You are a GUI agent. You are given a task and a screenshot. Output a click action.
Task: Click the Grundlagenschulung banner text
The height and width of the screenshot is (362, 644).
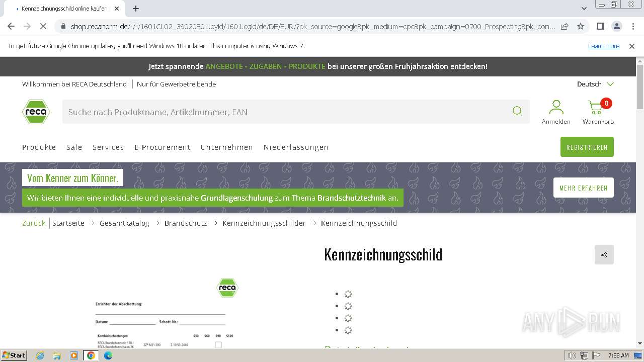[x=213, y=198]
